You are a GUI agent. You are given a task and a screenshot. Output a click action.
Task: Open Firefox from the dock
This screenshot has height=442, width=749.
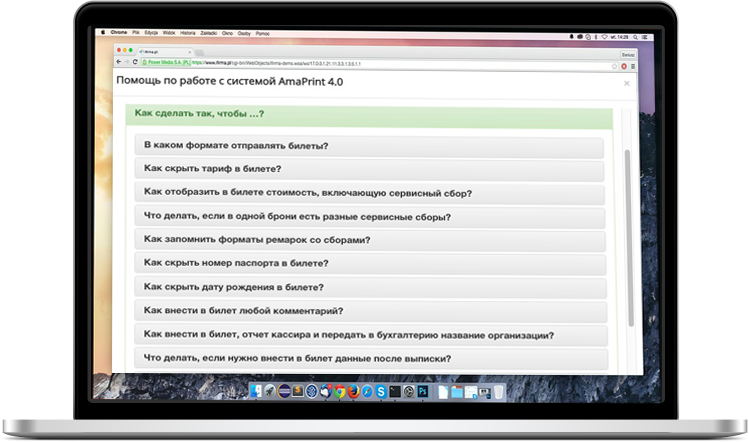click(x=353, y=391)
